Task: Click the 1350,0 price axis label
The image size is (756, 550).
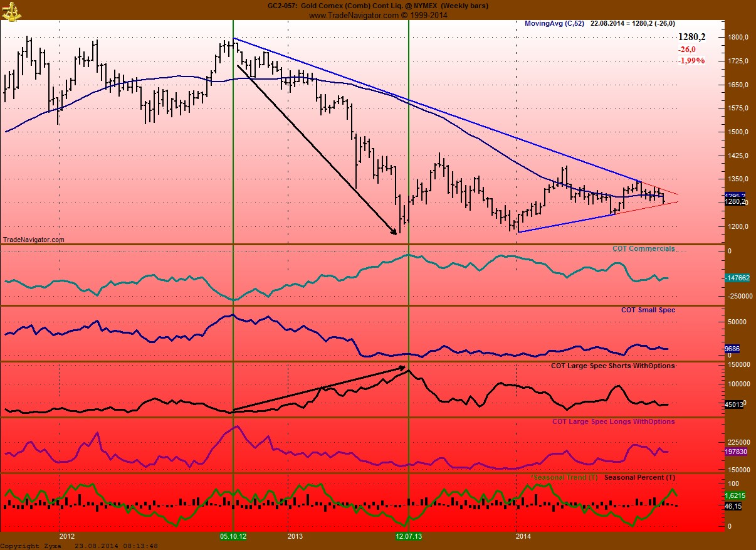Action: pos(738,179)
